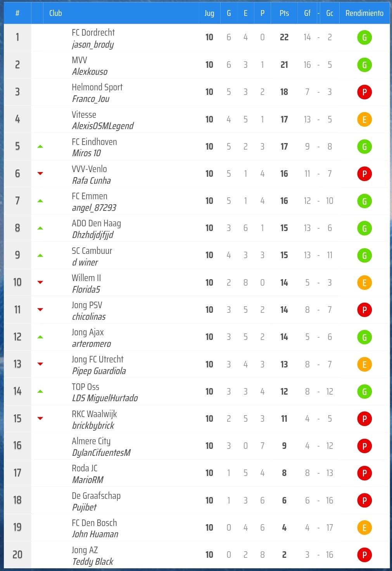Click RKC Waalwijk's red down arrow
392x571 pixels.
click(x=40, y=418)
